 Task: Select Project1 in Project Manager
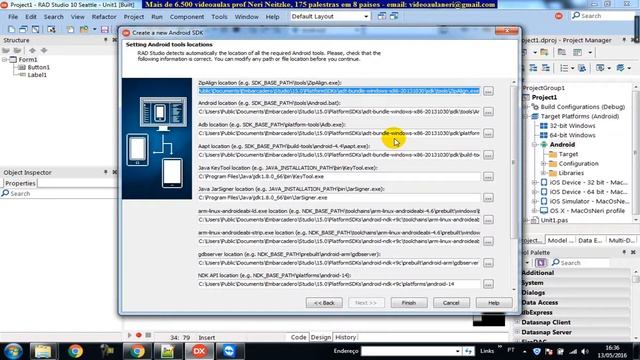click(x=544, y=97)
